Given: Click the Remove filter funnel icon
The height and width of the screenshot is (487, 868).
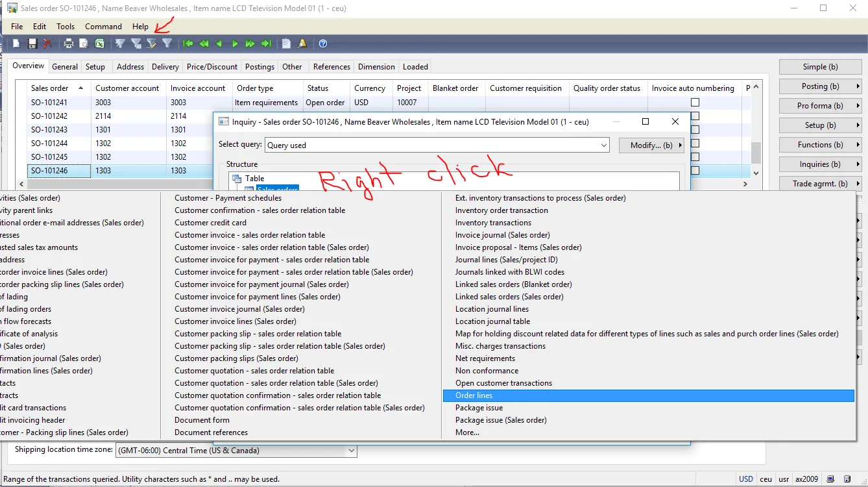Looking at the screenshot, I should (167, 44).
